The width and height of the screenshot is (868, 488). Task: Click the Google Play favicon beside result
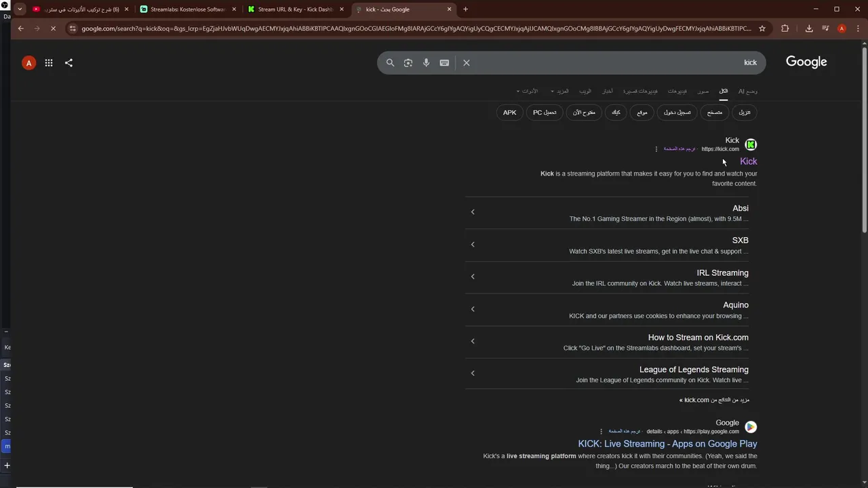click(751, 427)
